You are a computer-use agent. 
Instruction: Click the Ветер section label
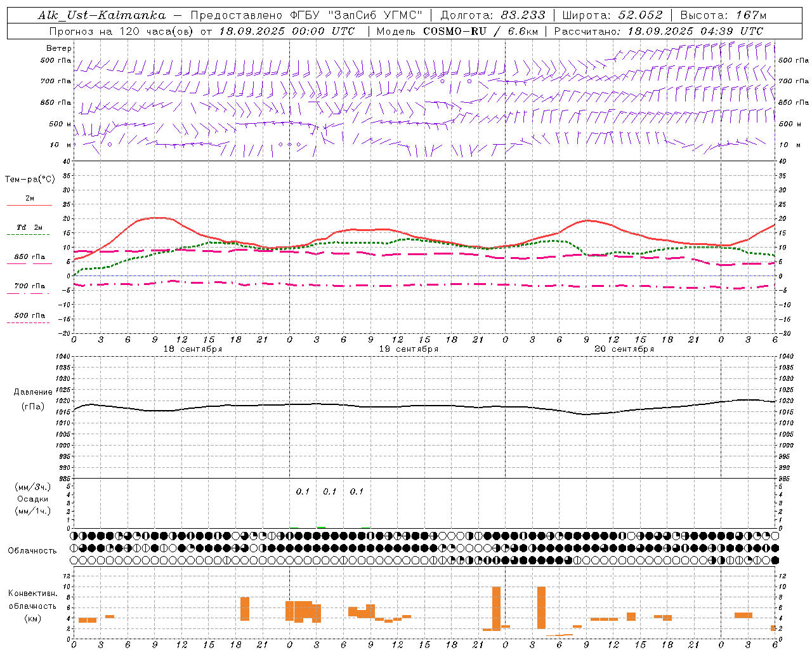(59, 48)
